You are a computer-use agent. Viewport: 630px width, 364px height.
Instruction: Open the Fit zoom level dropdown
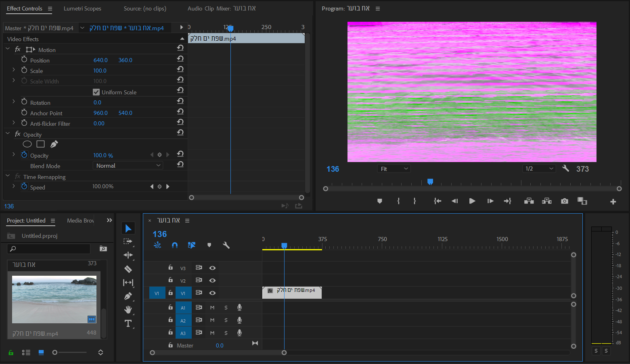pos(394,169)
